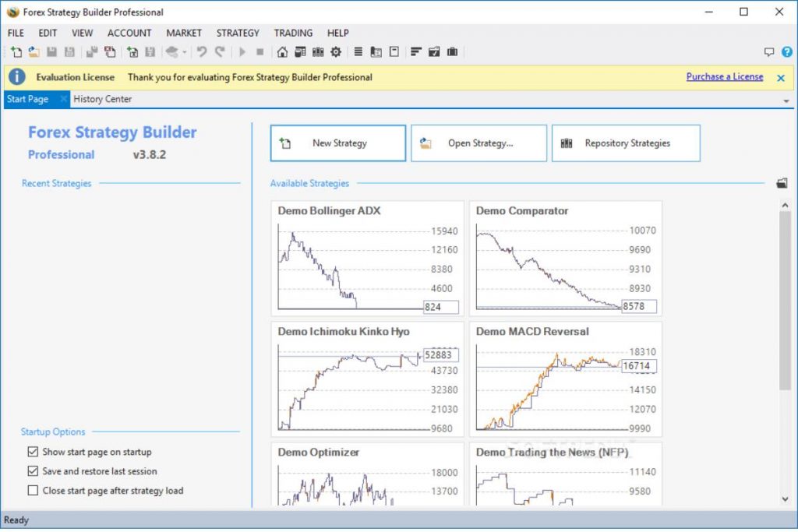Image resolution: width=798 pixels, height=532 pixels.
Task: Click the new strategy toolbar icon
Action: [x=16, y=52]
